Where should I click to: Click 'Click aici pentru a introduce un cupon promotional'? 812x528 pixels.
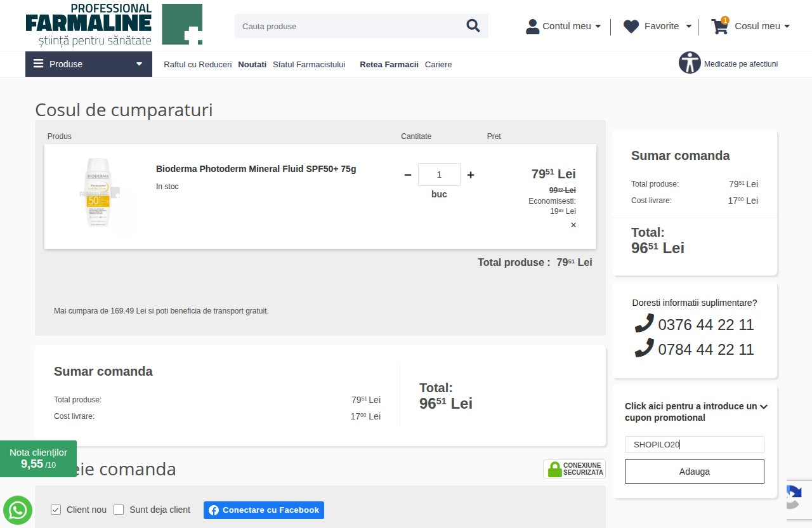691,412
